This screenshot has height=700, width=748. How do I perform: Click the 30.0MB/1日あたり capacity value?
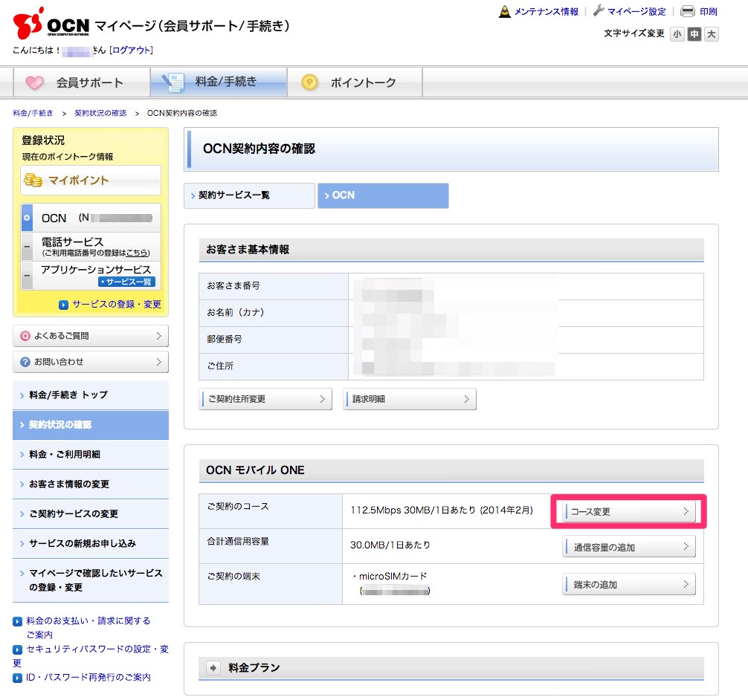[390, 545]
